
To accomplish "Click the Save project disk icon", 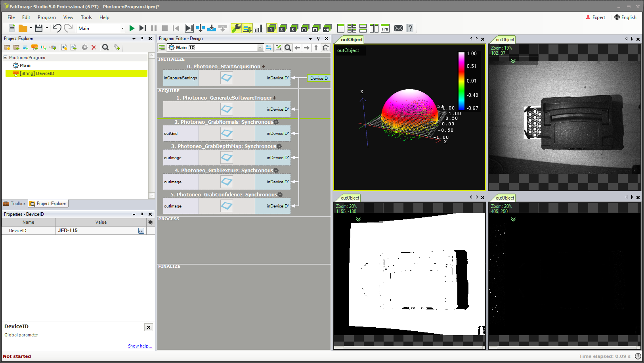I will click(39, 28).
